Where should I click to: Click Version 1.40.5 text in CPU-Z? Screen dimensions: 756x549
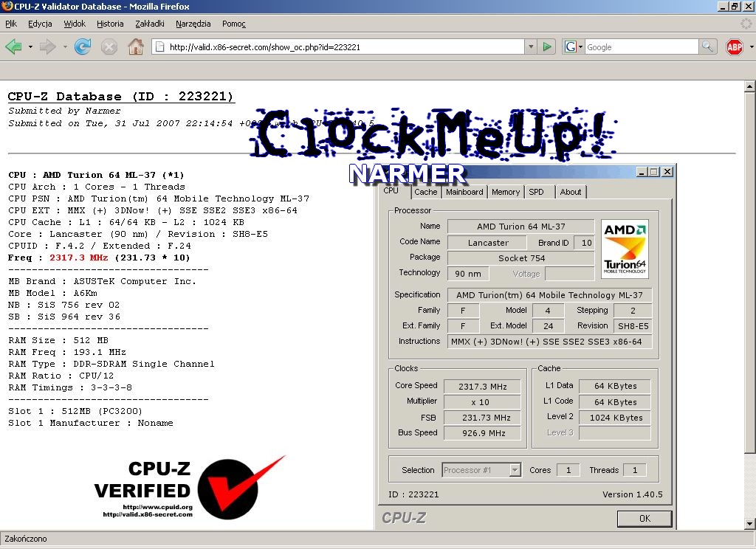click(633, 494)
